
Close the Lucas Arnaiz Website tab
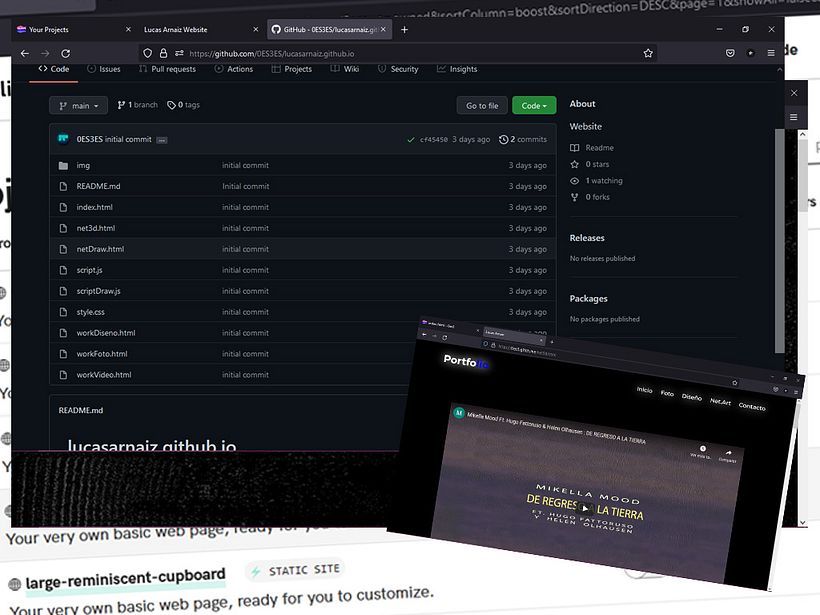[x=255, y=30]
